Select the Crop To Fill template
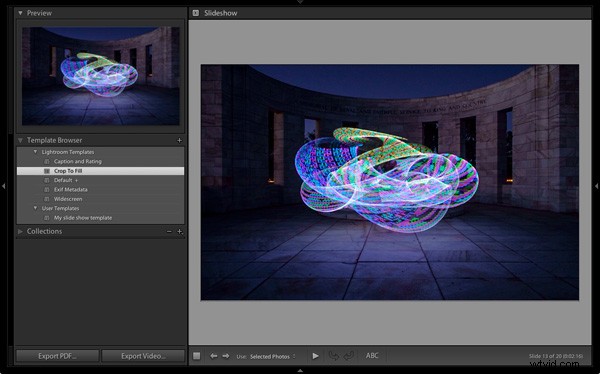This screenshot has width=600, height=374. pos(100,171)
